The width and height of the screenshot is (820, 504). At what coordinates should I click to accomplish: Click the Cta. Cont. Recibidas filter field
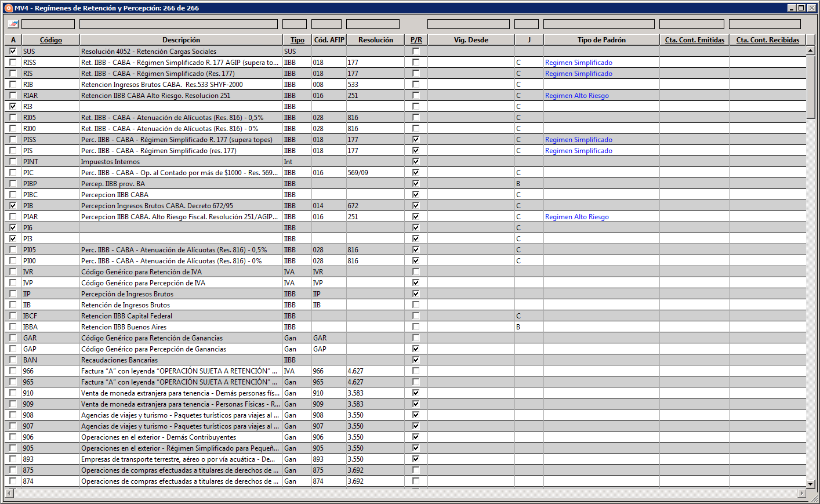pos(765,24)
